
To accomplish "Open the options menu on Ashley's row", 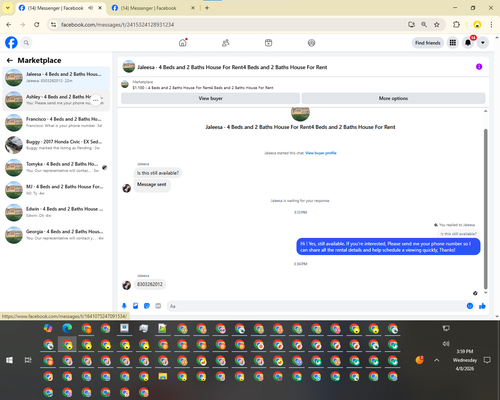I will 96,100.
